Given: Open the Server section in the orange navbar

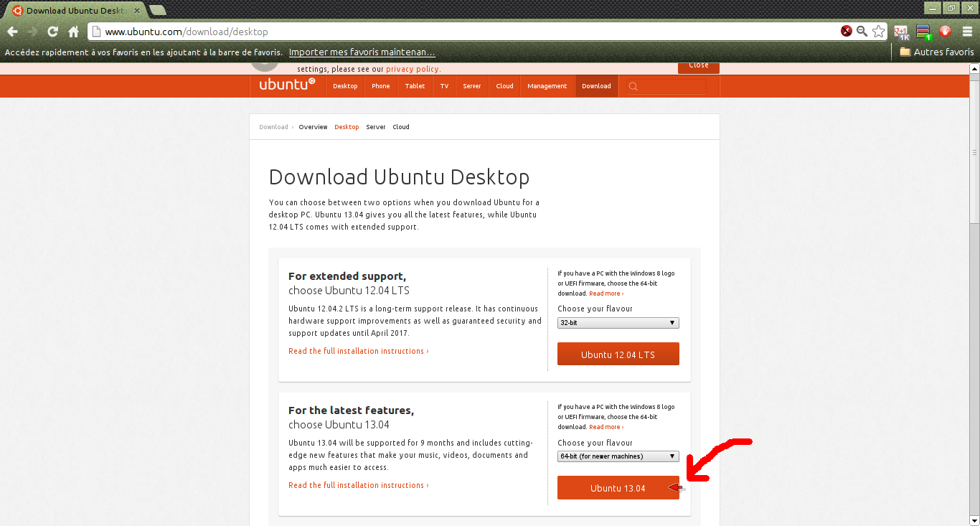Looking at the screenshot, I should tap(472, 86).
